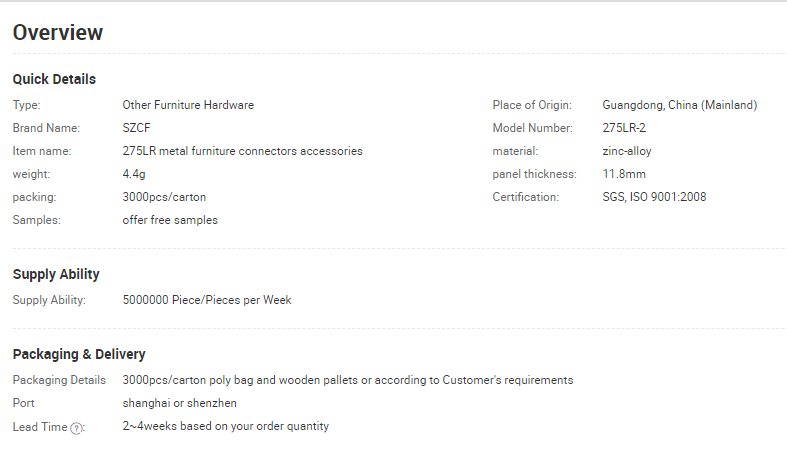Click the certification value SGS, ISO 9001:2008

[x=654, y=197]
